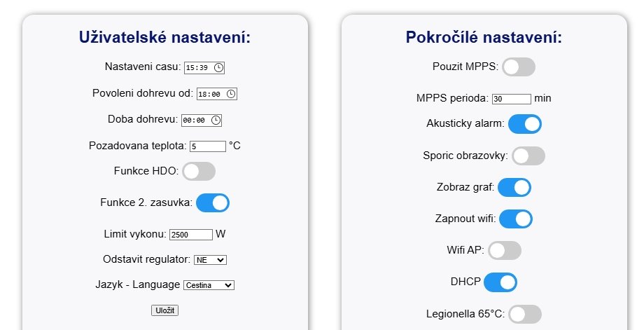Disable the Akusticky alarm switch
The image size is (644, 330).
(x=525, y=124)
